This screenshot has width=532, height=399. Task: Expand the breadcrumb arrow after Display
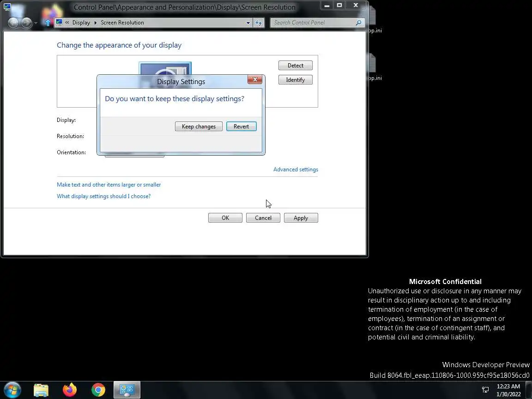click(x=95, y=22)
